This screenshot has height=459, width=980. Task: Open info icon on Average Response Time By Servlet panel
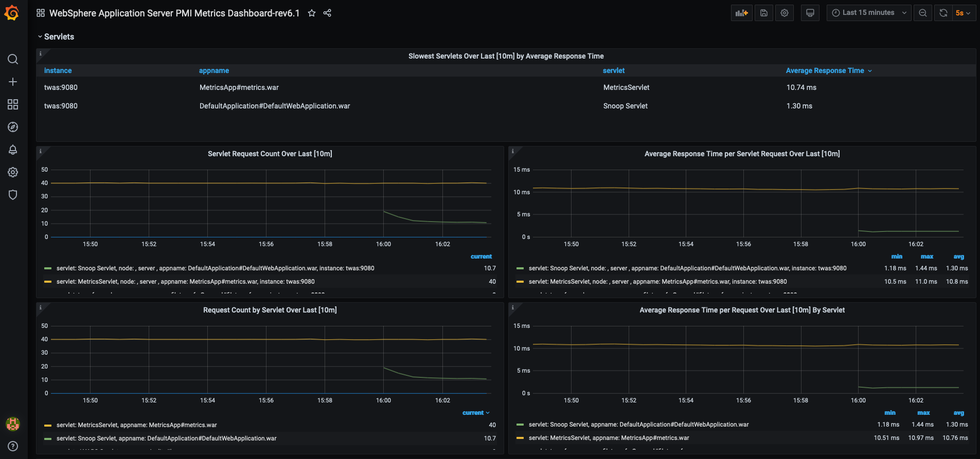(513, 307)
